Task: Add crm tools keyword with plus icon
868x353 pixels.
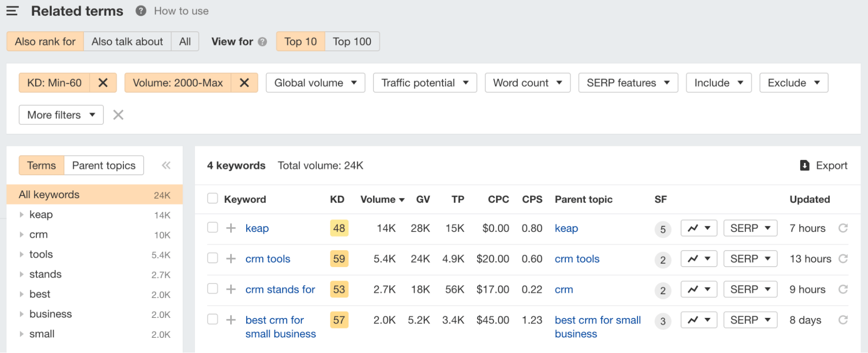Action: point(231,259)
